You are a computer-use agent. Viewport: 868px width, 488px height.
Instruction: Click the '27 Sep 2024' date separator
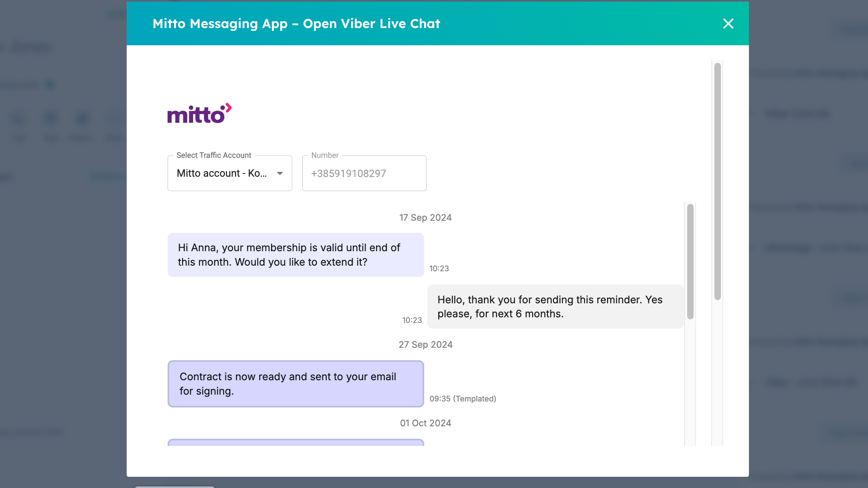pos(425,345)
